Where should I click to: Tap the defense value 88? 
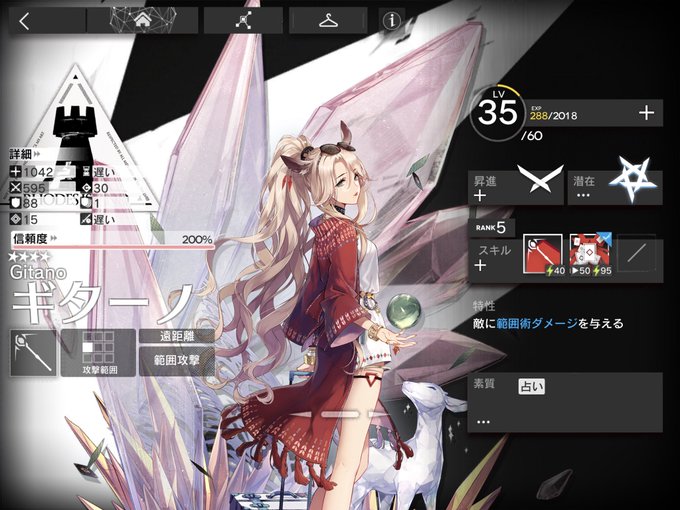pyautogui.click(x=30, y=203)
